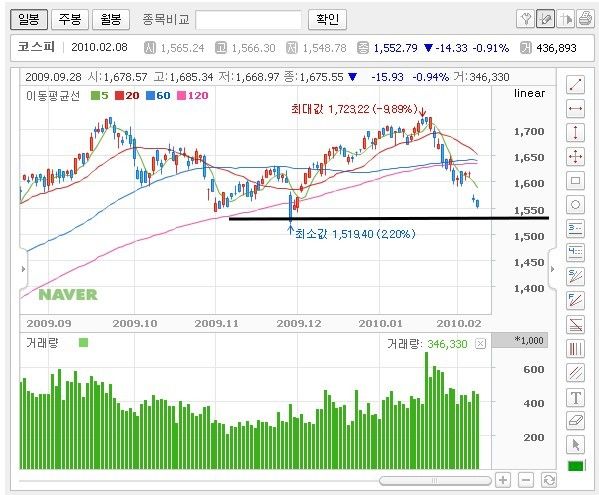The image size is (599, 495).
Task: Focus the 종목비교 stock comparison input
Action: click(248, 19)
